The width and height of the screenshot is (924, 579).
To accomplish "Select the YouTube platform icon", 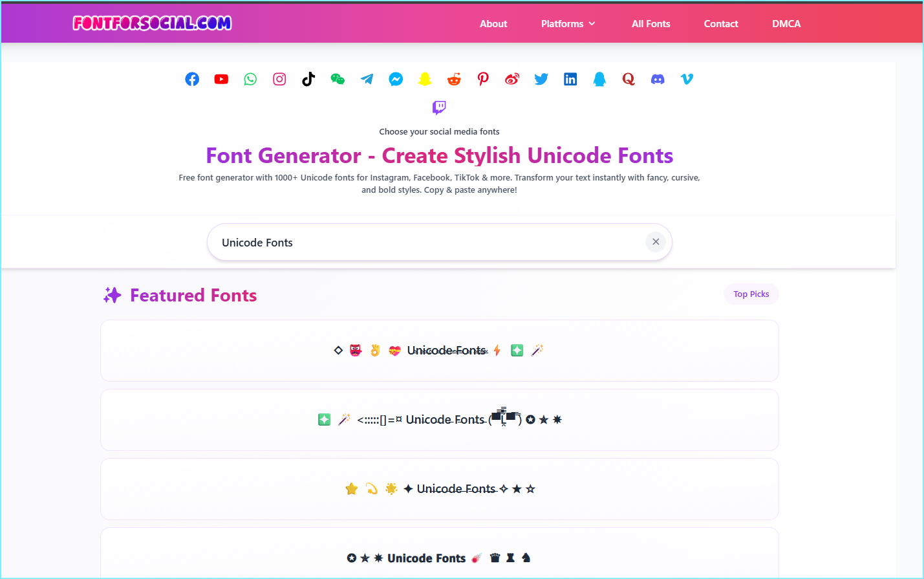I will tap(221, 79).
